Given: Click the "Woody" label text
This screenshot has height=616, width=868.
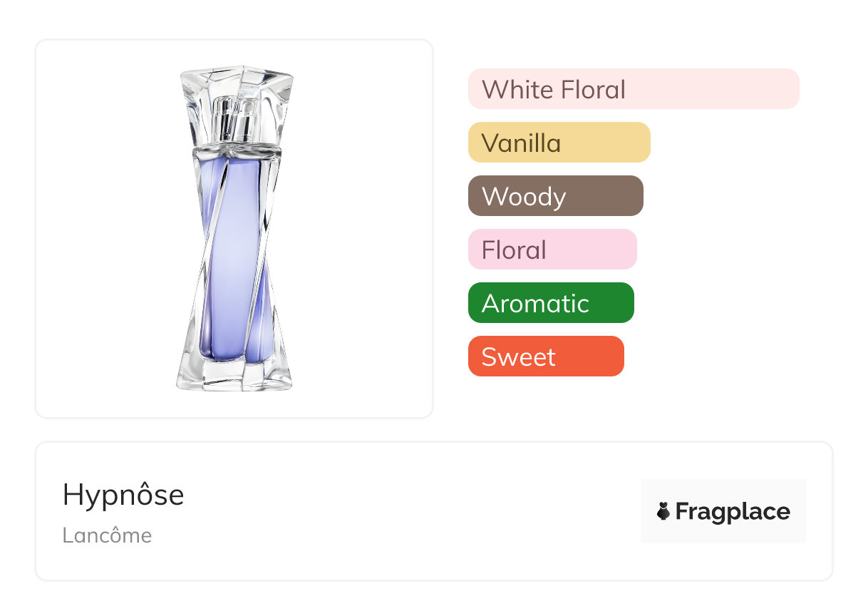Looking at the screenshot, I should tap(524, 197).
